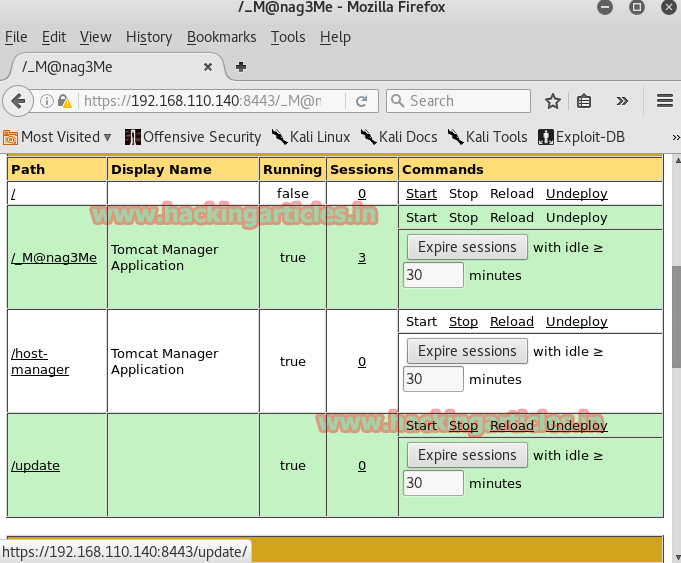This screenshot has height=563, width=681.
Task: Stop the /host-manager application
Action: point(463,322)
